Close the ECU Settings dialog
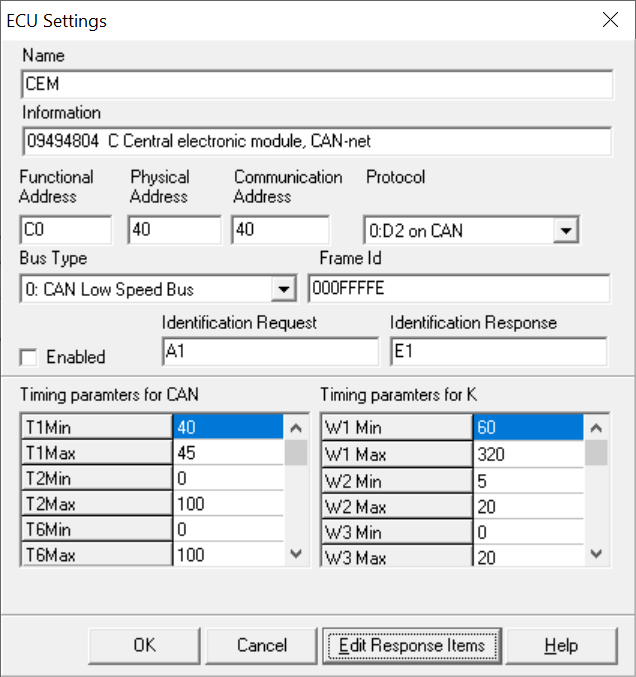Image resolution: width=636 pixels, height=677 pixels. (609, 20)
